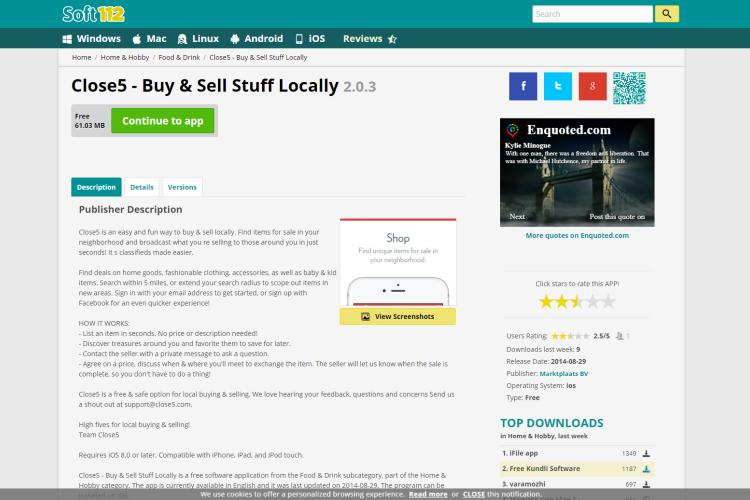Share the page on Facebook
The height and width of the screenshot is (500, 750).
pyautogui.click(x=523, y=86)
